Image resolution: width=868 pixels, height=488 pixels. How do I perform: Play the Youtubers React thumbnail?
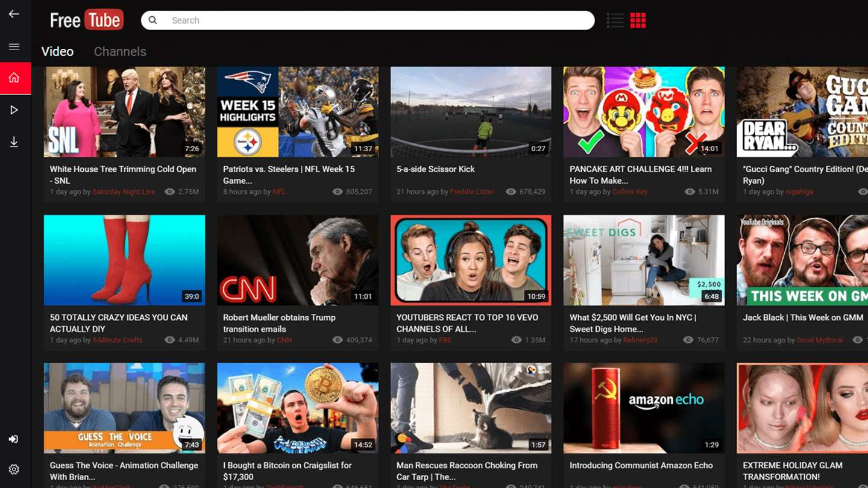[x=471, y=260]
